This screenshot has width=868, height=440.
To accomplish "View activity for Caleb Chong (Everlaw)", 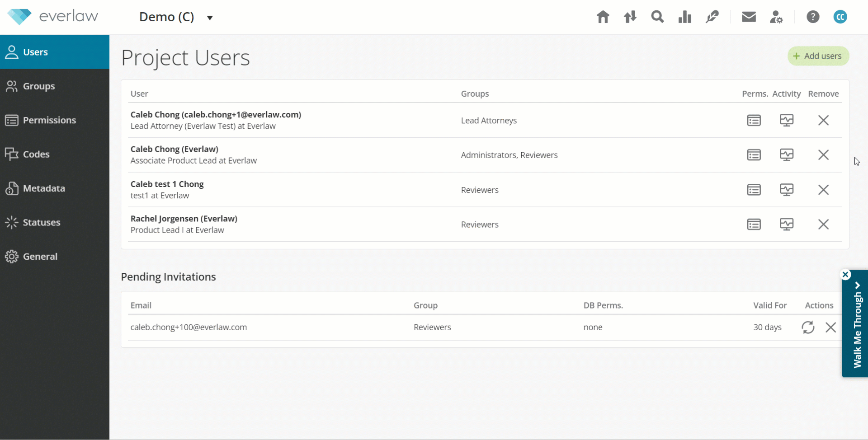I will 787,155.
